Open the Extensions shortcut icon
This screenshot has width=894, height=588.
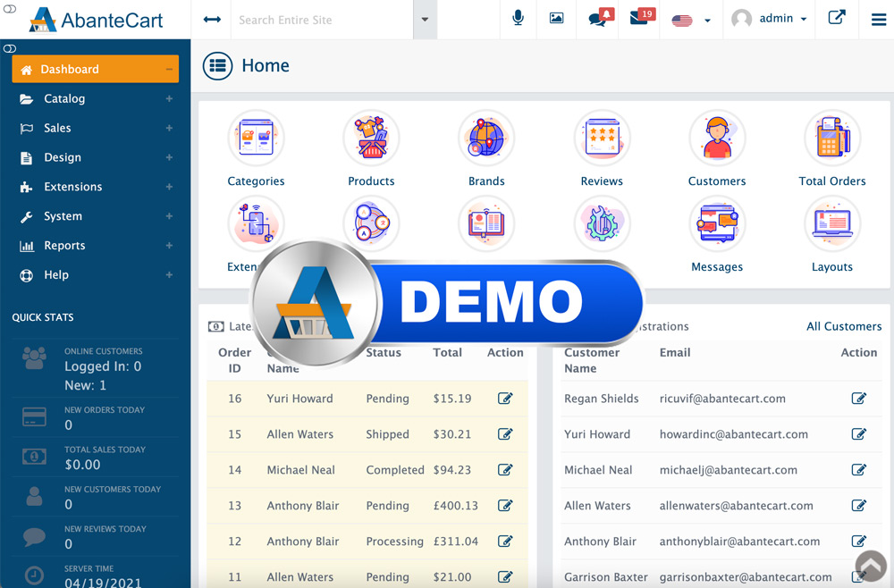[x=256, y=223]
